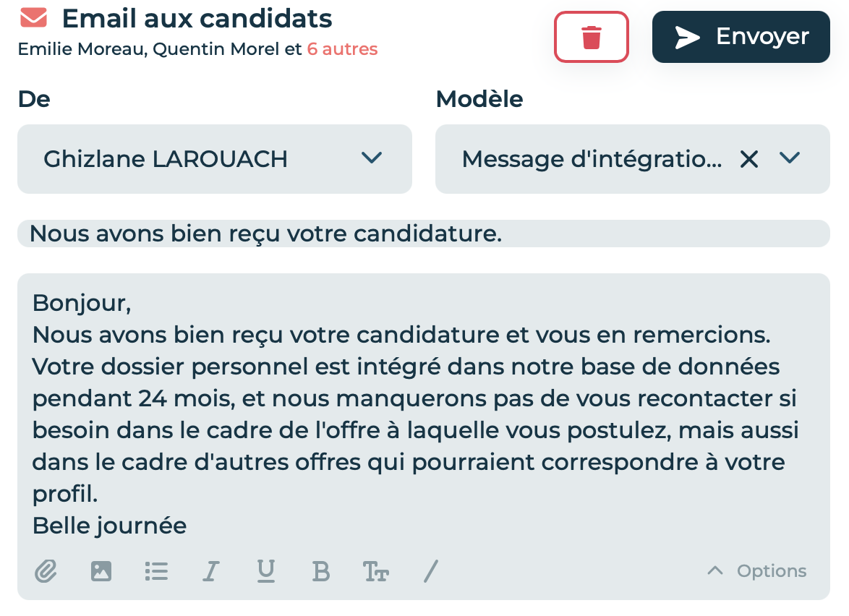Send the email with Envoyer

pos(741,37)
